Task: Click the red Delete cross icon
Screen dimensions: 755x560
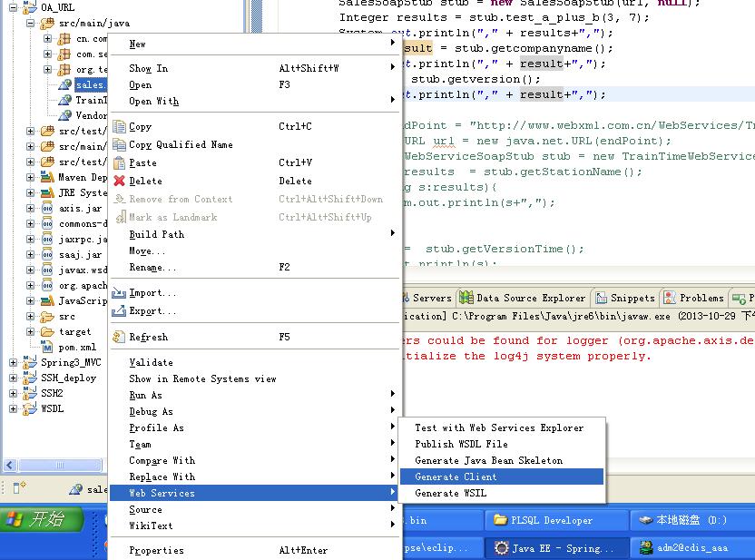Action: tap(119, 181)
